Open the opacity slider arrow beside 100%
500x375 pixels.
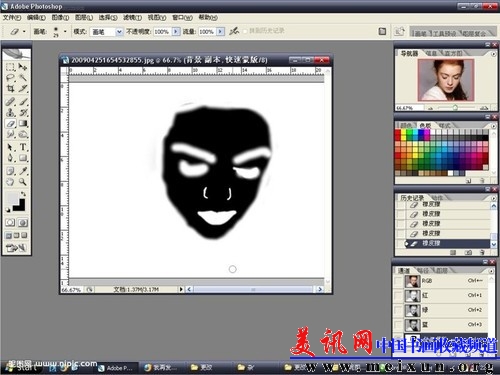tap(176, 32)
